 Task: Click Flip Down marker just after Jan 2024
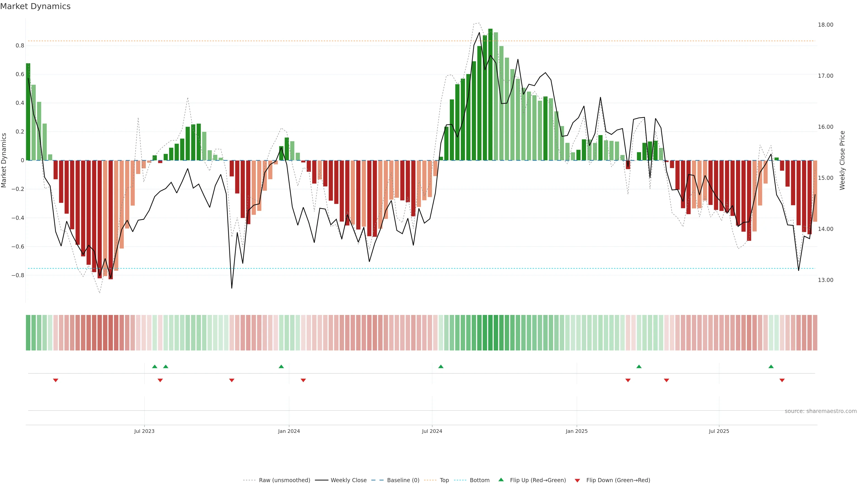pos(303,380)
